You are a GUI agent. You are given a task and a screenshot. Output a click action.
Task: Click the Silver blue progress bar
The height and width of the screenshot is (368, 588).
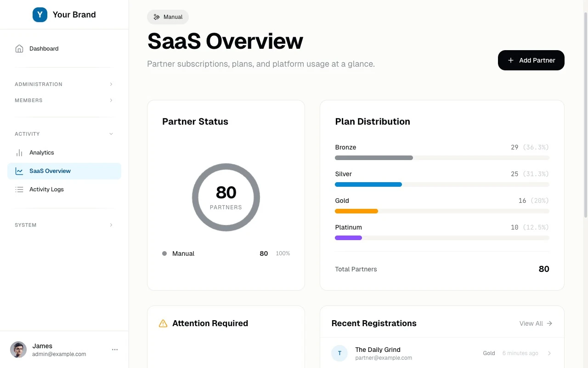[x=368, y=184]
